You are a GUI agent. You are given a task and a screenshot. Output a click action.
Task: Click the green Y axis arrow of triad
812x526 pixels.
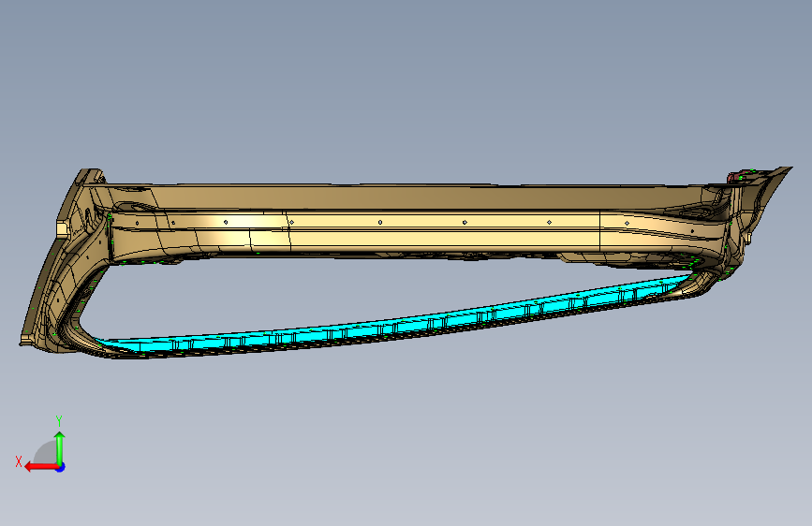pos(60,447)
